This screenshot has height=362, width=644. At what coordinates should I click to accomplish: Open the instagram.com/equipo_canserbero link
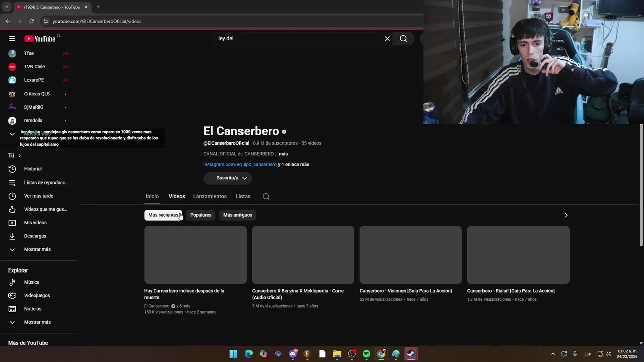240,165
